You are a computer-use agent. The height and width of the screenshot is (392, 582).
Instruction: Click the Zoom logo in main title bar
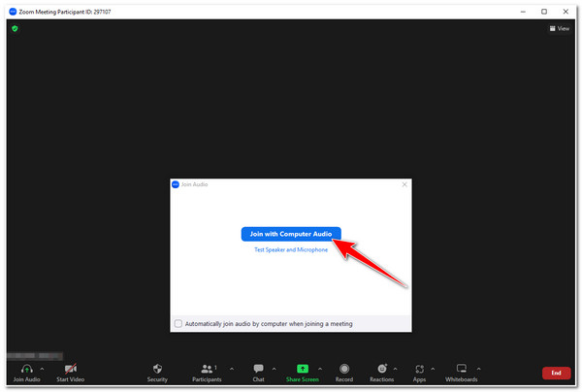coord(13,12)
